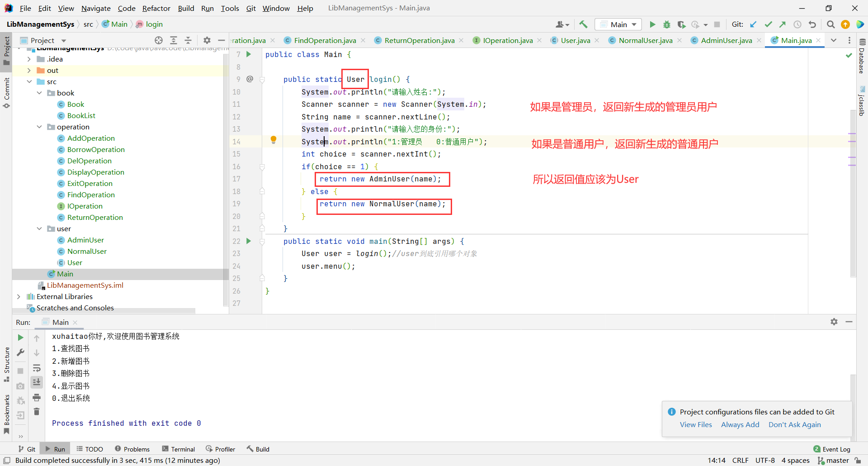
Task: Collapse the book package
Action: 39,93
